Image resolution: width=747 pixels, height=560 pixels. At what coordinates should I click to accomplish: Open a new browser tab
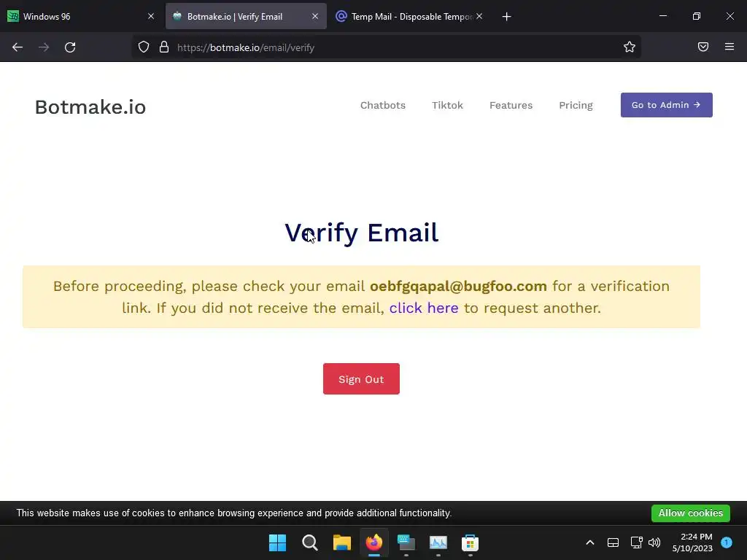[x=506, y=17]
